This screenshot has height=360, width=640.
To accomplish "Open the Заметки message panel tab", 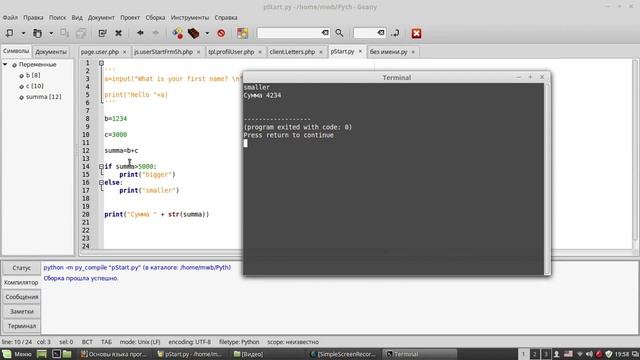I will coord(21,311).
